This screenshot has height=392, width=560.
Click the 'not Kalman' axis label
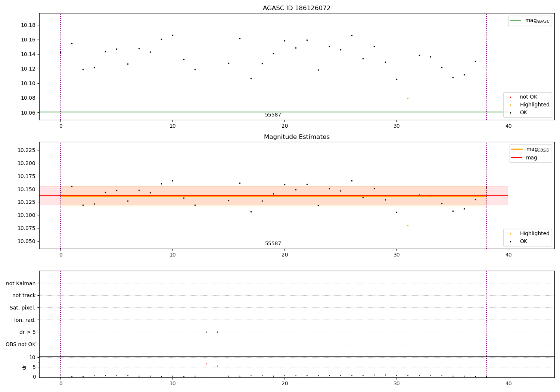click(21, 283)
